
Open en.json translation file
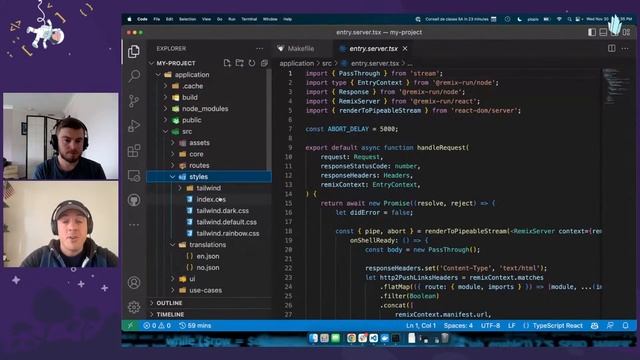(208, 256)
